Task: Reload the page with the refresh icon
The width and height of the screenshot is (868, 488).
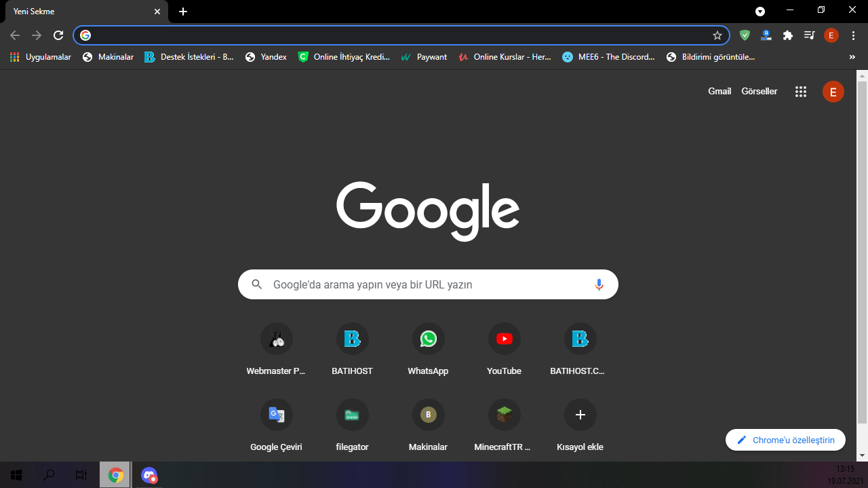Action: pos(58,35)
